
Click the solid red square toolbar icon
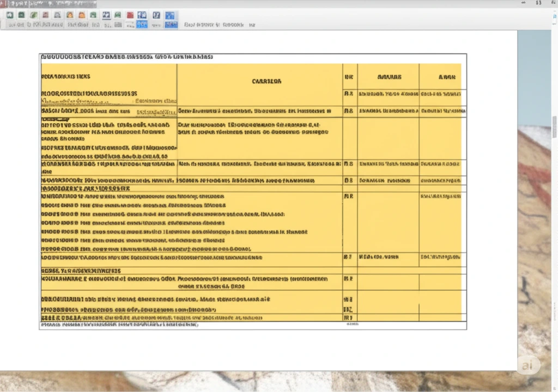(x=130, y=15)
